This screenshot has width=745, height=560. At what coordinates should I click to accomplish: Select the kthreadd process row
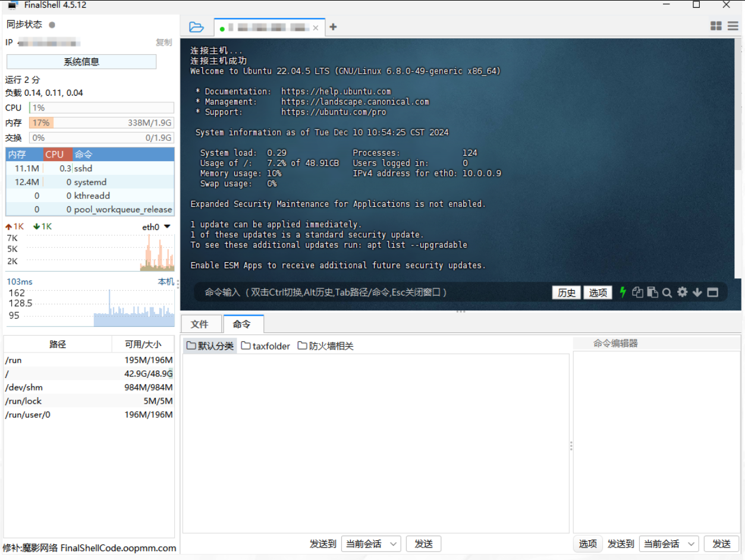point(90,196)
